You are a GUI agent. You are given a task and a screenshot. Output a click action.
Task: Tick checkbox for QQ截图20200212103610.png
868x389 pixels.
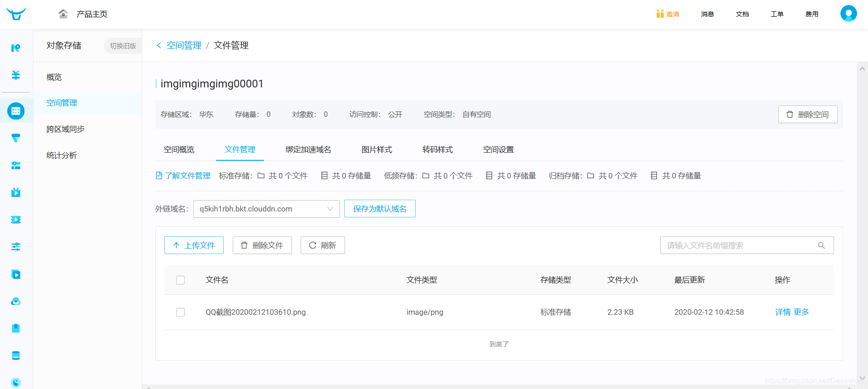(180, 312)
